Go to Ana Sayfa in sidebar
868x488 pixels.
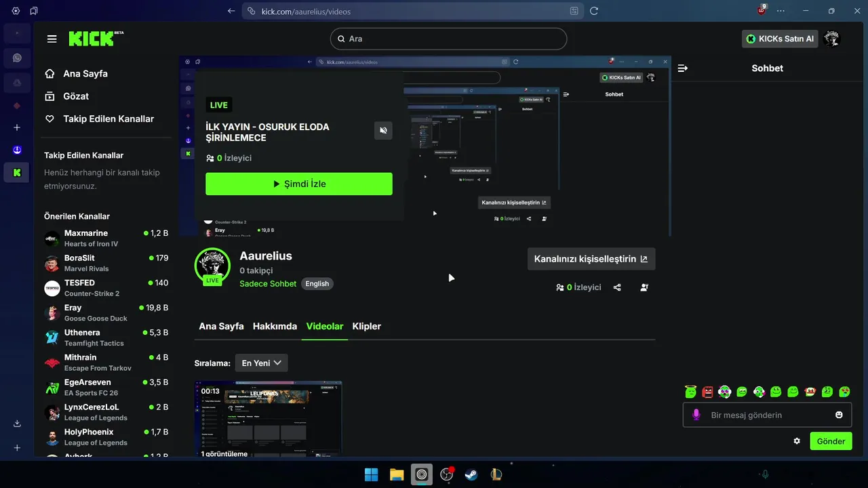85,74
